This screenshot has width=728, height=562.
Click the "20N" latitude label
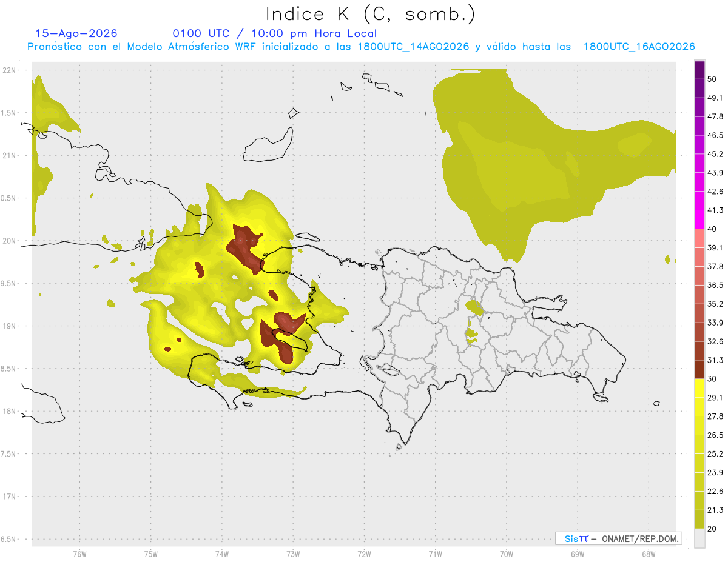(x=9, y=241)
